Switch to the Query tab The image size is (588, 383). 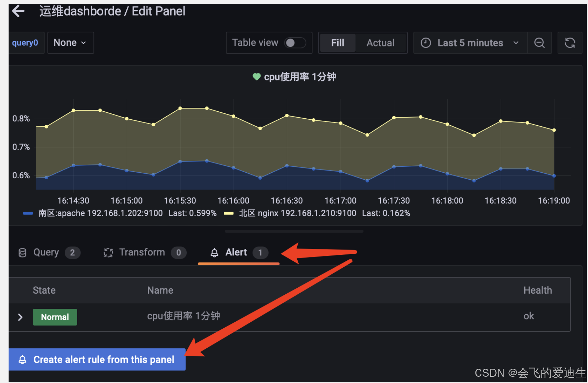pos(49,253)
